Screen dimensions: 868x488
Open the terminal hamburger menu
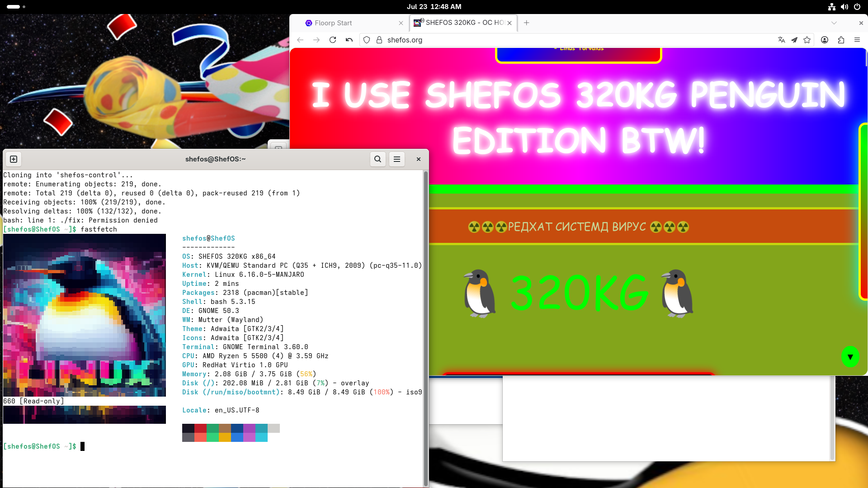coord(397,159)
